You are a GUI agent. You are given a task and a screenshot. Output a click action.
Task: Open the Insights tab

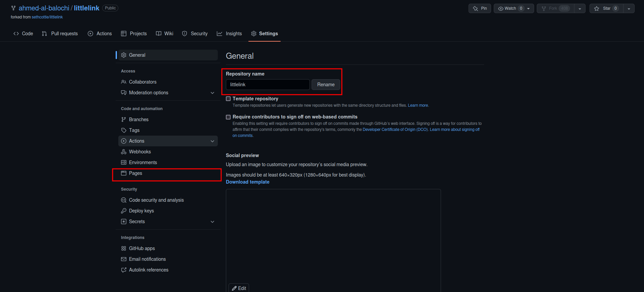point(229,34)
